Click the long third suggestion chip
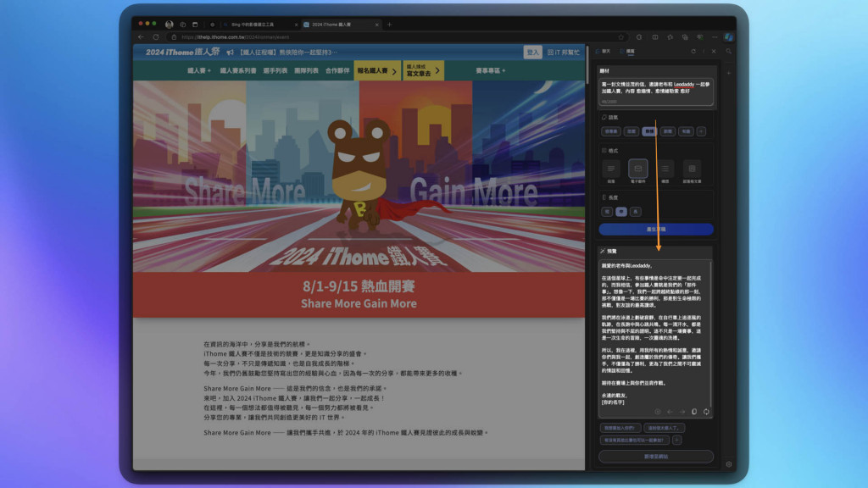868x488 pixels. point(635,440)
